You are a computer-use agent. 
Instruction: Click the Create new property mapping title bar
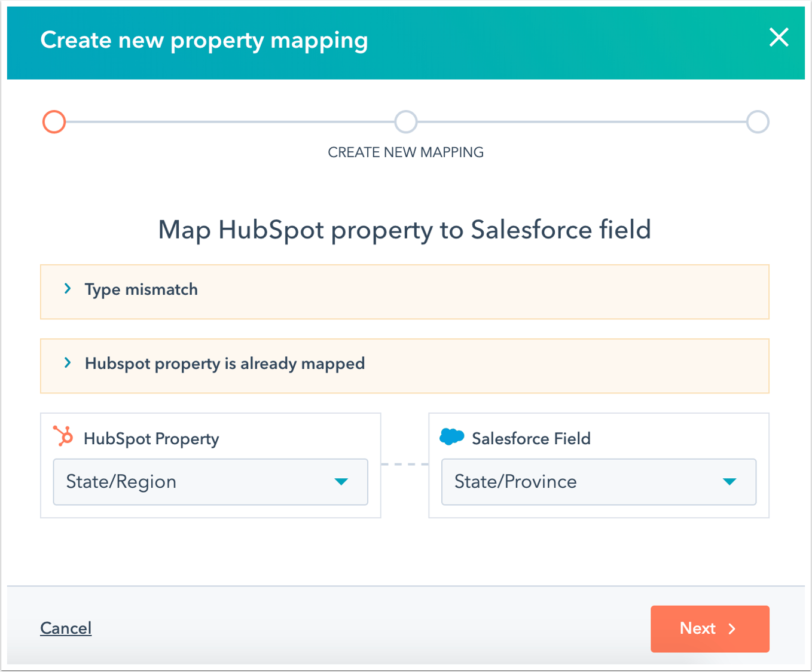(x=204, y=40)
